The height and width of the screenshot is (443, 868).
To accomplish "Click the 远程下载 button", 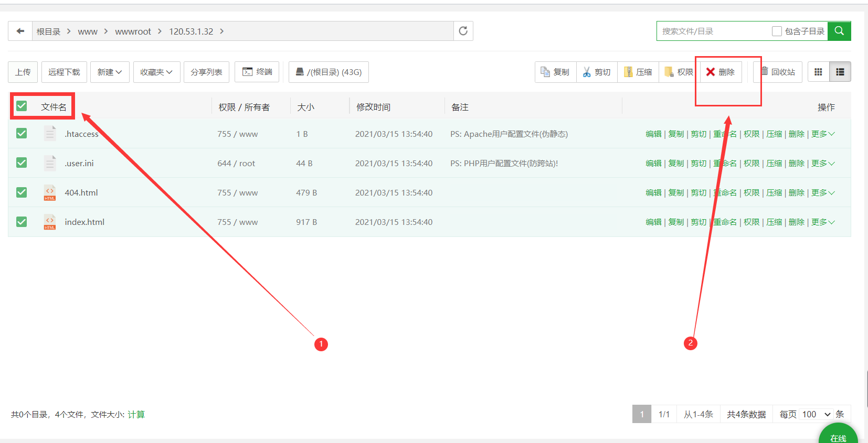I will coord(64,72).
